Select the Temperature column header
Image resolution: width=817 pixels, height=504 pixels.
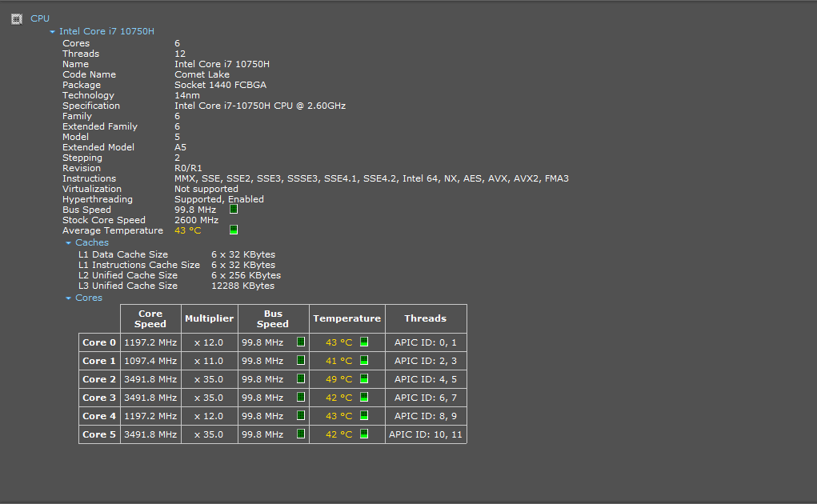click(347, 318)
